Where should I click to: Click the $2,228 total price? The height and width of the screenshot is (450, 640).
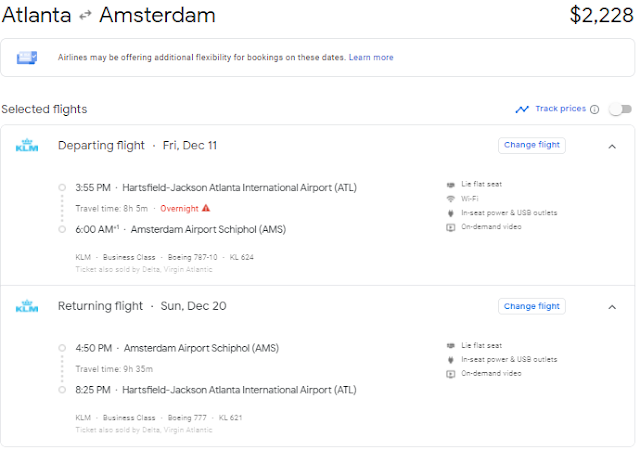601,15
